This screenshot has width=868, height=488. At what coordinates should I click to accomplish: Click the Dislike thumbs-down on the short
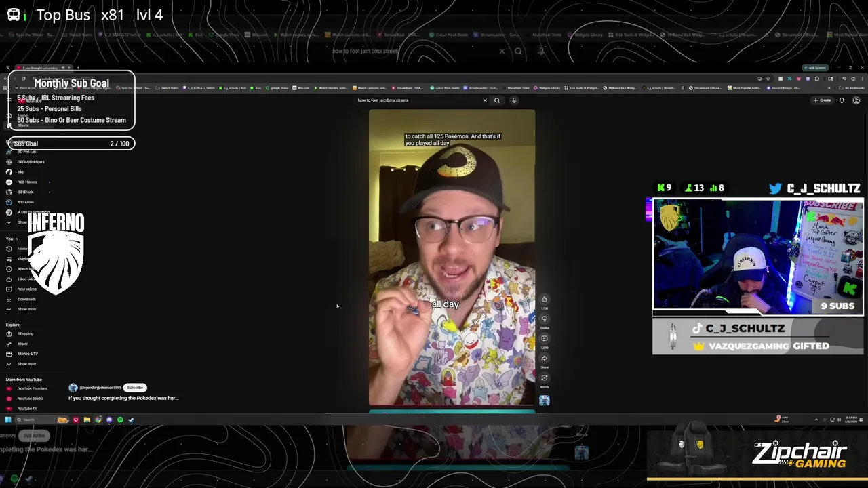pyautogui.click(x=544, y=319)
